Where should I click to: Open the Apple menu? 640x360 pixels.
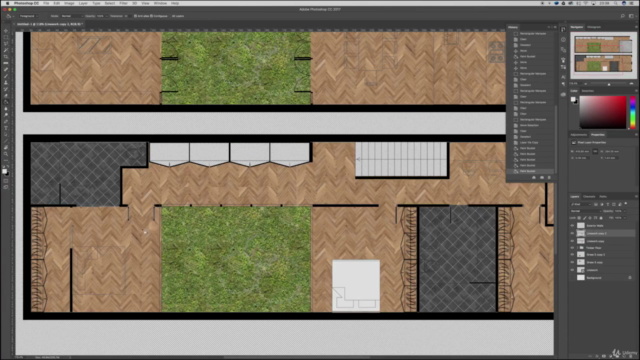pyautogui.click(x=7, y=3)
